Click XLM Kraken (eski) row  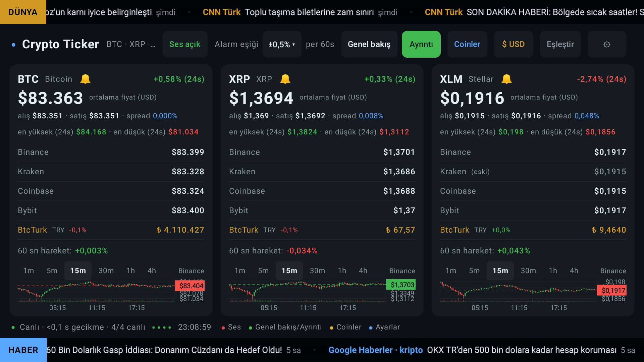[x=533, y=172]
